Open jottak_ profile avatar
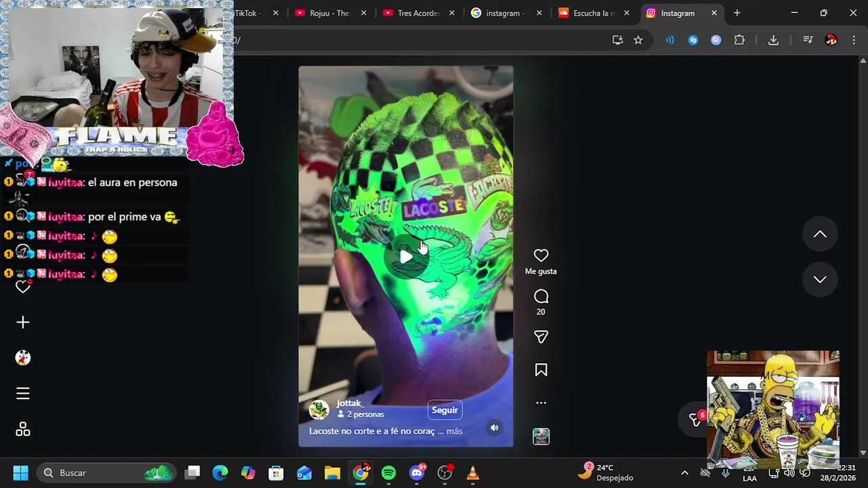The image size is (868, 488). [319, 409]
